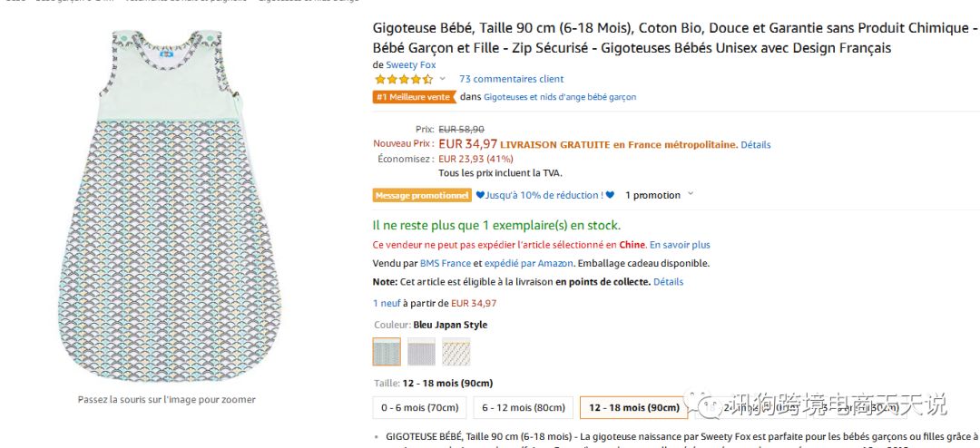The width and height of the screenshot is (980, 448).
Task: Open the 73 commentaires client link
Action: pyautogui.click(x=511, y=79)
